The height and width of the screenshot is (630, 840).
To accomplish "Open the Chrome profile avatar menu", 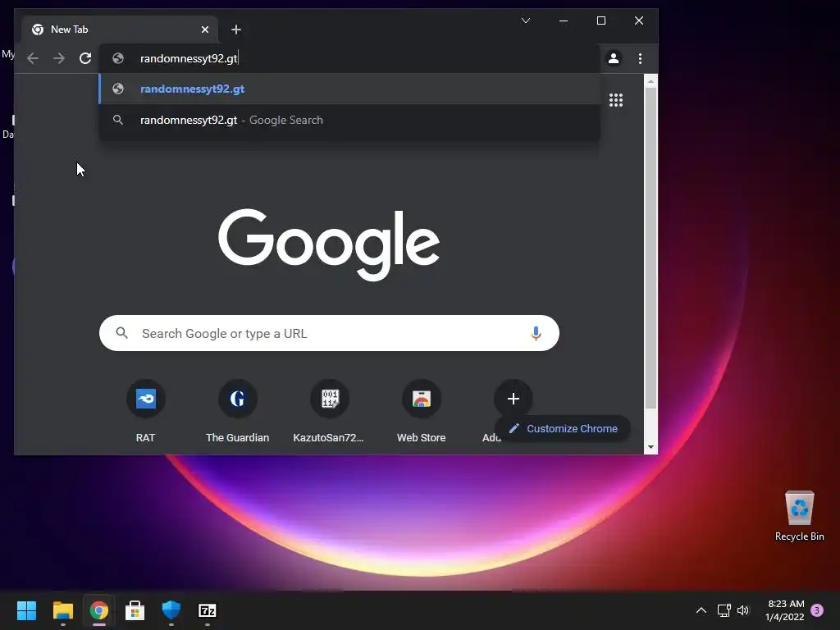I will pos(614,58).
